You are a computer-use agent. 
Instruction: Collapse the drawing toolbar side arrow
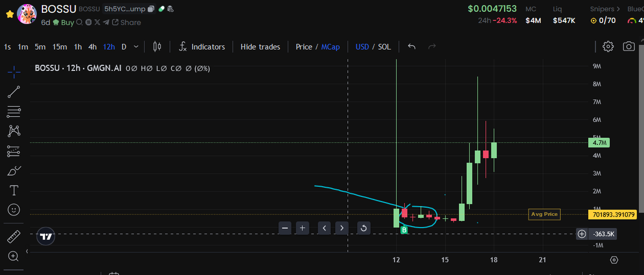pyautogui.click(x=27, y=250)
